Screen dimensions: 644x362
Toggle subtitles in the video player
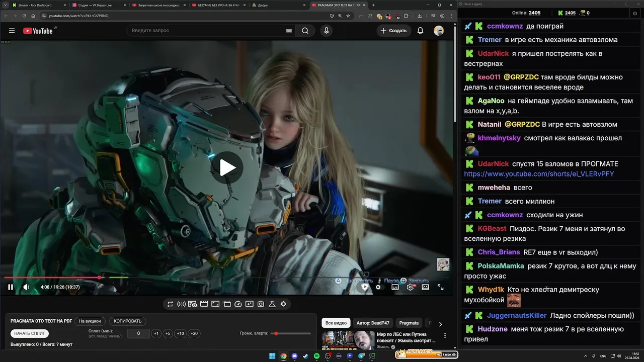pyautogui.click(x=395, y=287)
